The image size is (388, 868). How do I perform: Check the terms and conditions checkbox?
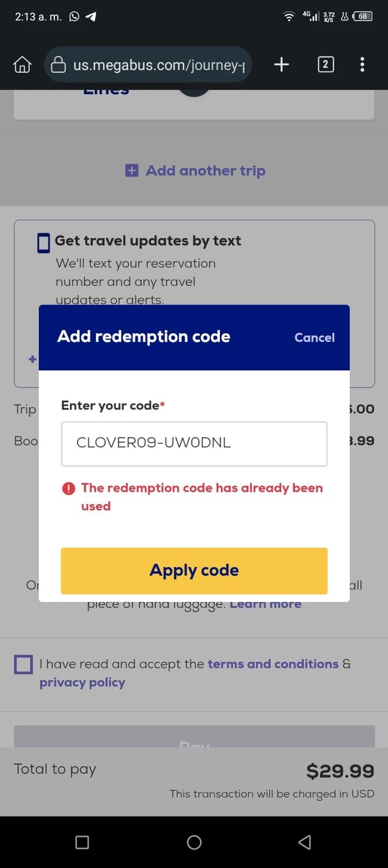[x=24, y=664]
